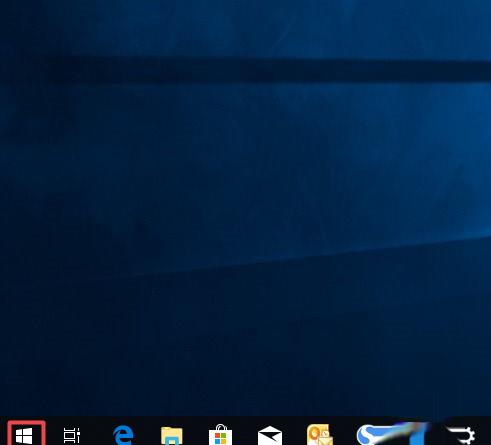Click the dark horizontal band across the wallpaper
This screenshot has width=491, height=445.
[245, 71]
